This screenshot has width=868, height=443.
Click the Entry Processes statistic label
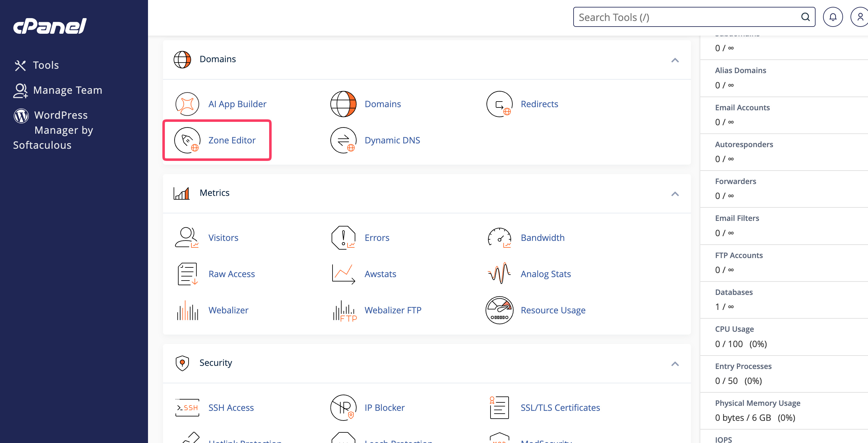pos(743,366)
